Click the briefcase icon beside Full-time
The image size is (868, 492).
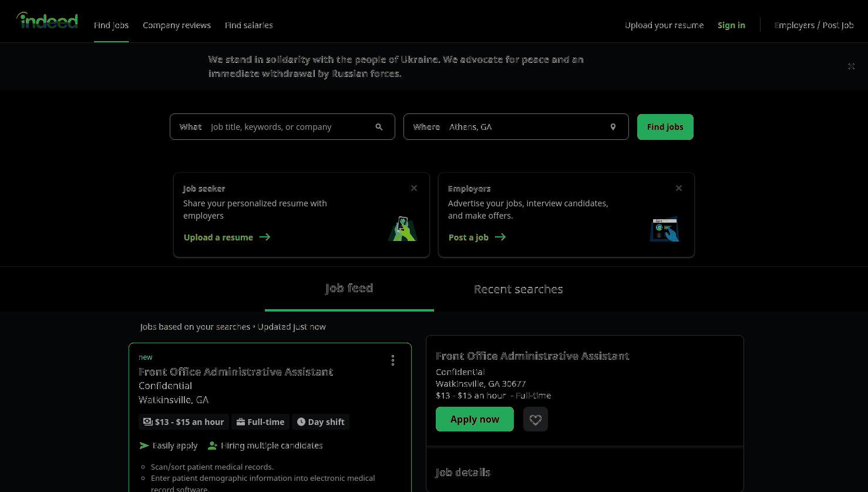pos(241,422)
